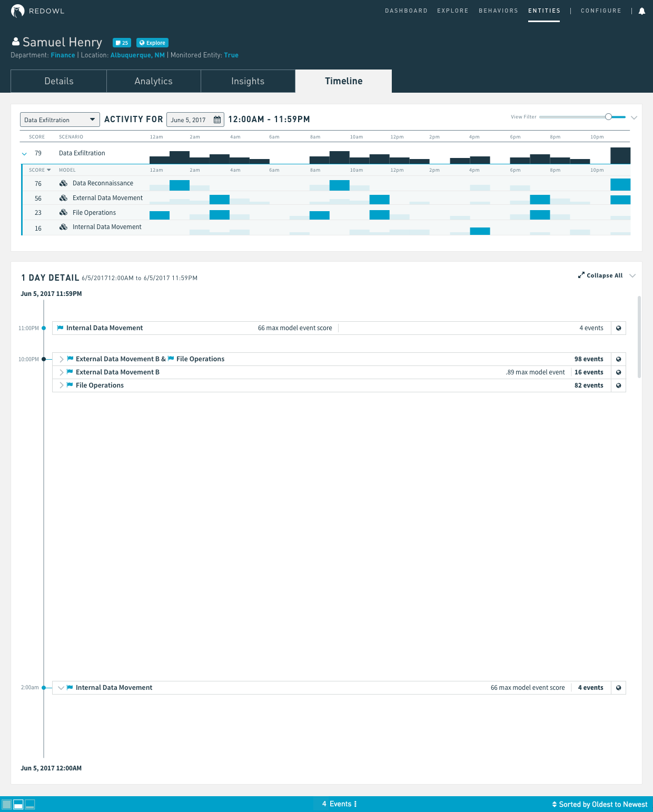Click the File Operations model icon
The image size is (653, 812).
[x=63, y=212]
